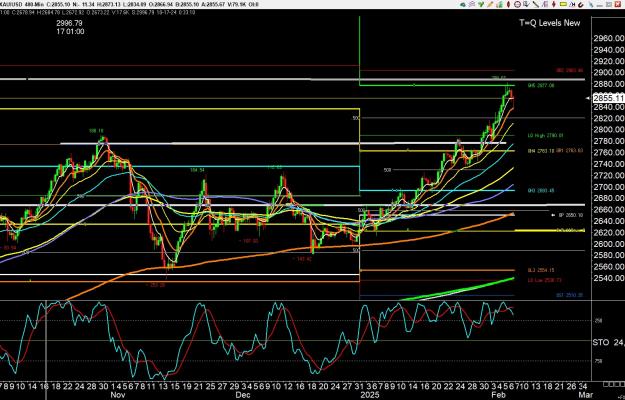Click the 2540.00 price axis label
This screenshot has width=625, height=400.
pyautogui.click(x=609, y=278)
